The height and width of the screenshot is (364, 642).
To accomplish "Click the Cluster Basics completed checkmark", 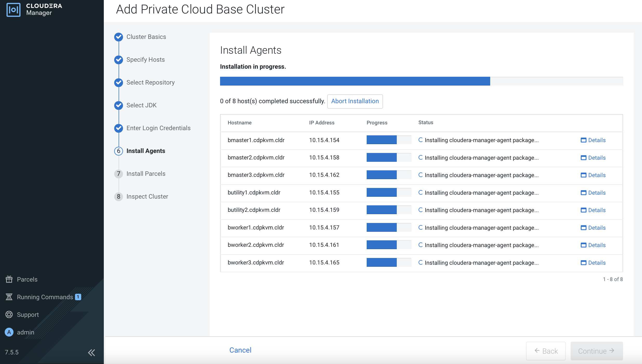I will click(119, 37).
